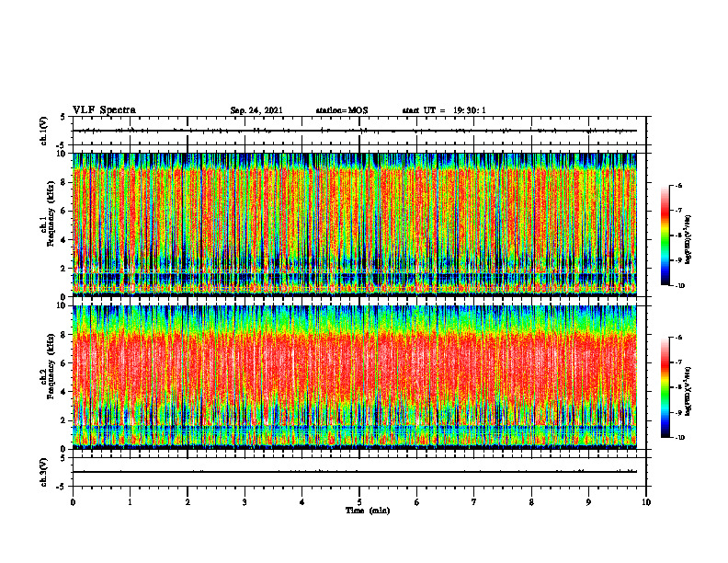The width and height of the screenshot is (728, 563).
Task: Click the "Time (min)" x-axis label
Action: 368,511
